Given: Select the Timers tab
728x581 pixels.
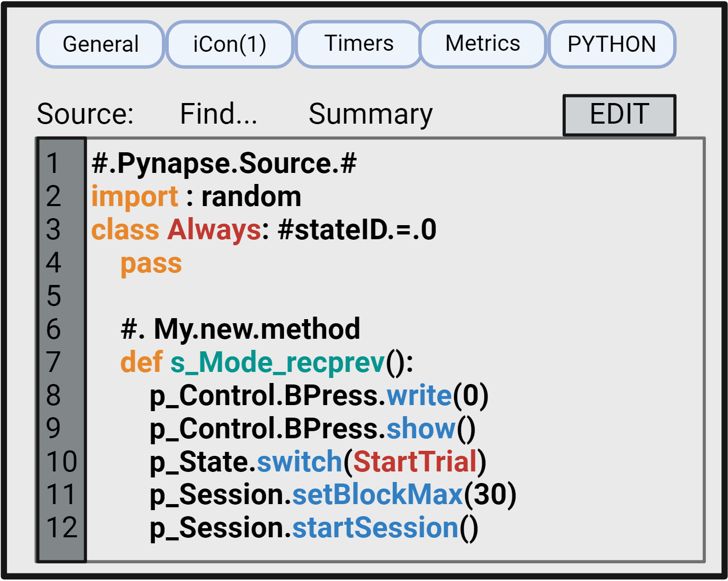Looking at the screenshot, I should pyautogui.click(x=359, y=44).
